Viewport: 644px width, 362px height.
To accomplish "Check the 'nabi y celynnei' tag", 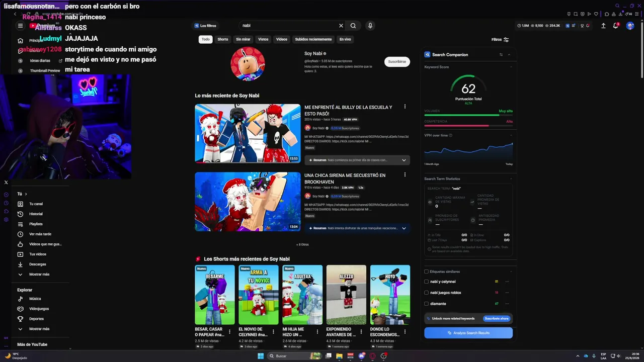I will (x=427, y=282).
